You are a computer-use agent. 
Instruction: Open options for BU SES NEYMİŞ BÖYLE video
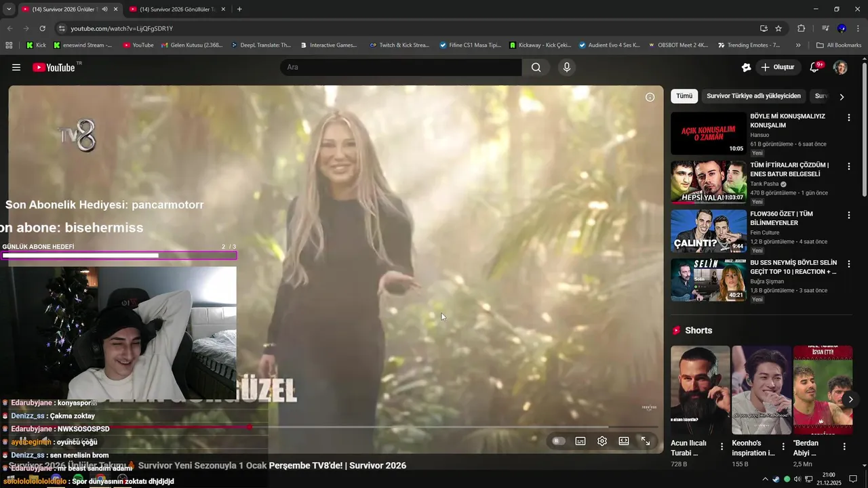848,264
